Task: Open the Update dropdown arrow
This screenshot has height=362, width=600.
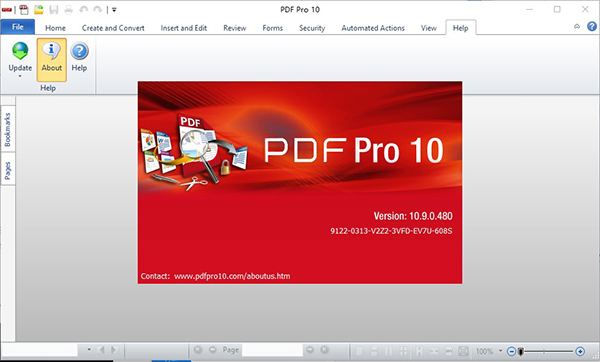Action: click(20, 76)
